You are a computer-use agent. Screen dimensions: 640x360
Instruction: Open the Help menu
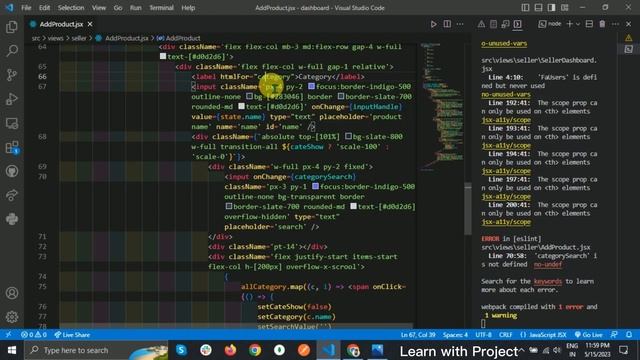188,8
